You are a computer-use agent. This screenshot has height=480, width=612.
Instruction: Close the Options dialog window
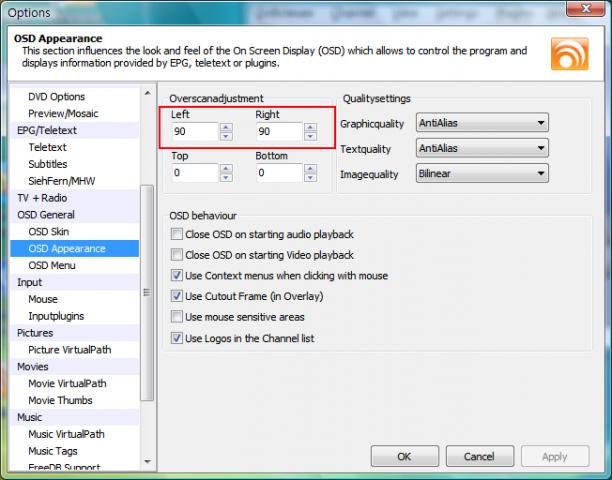pos(586,9)
